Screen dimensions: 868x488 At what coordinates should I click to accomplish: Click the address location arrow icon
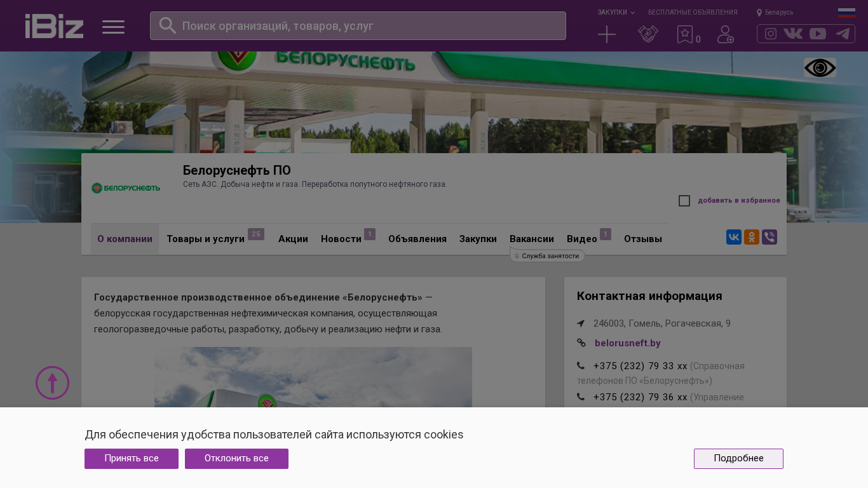coord(581,323)
